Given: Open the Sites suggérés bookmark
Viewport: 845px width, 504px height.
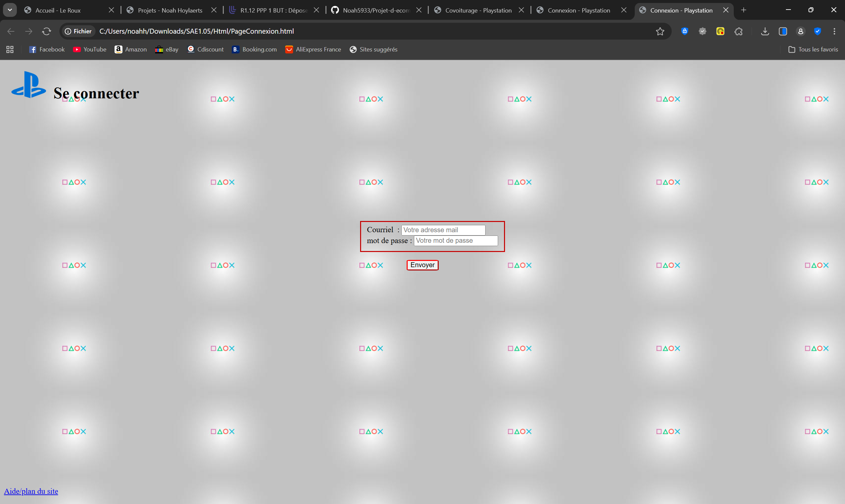Looking at the screenshot, I should (x=373, y=49).
